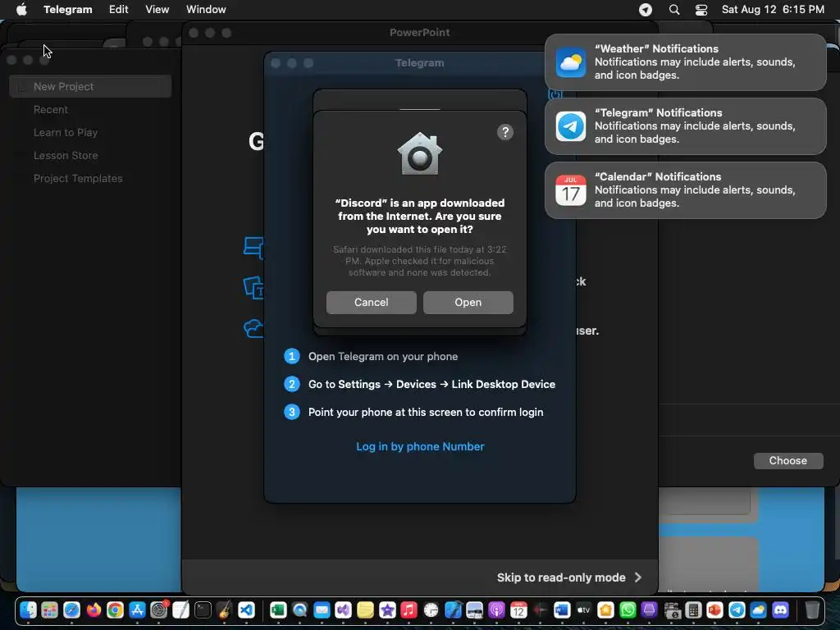Click Log in by phone Number link
Viewport: 840px width, 630px height.
420,446
